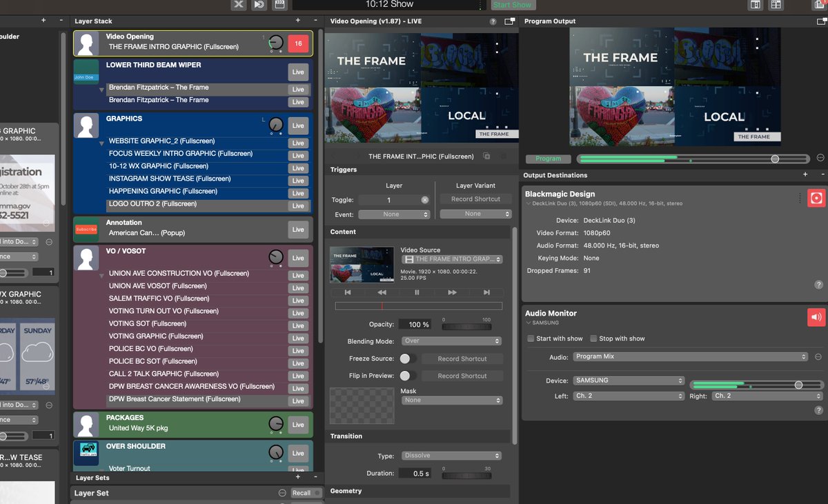
Task: Rewind the video source
Action: pyautogui.click(x=382, y=292)
